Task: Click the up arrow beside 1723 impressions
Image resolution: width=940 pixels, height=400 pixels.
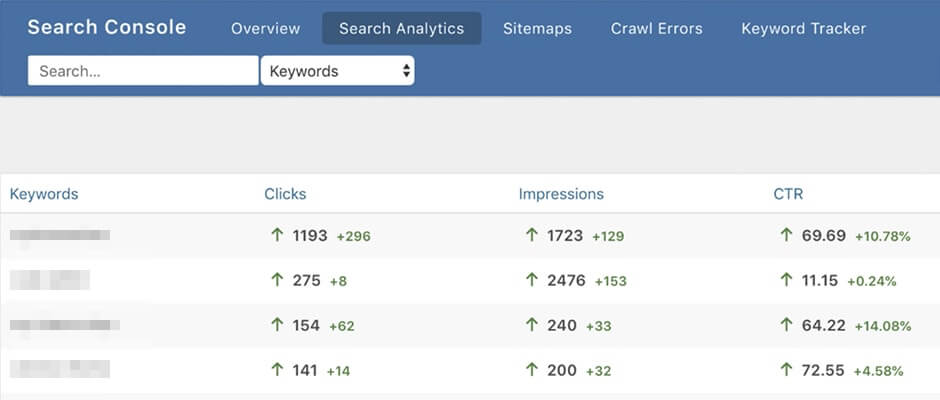Action: [x=532, y=236]
